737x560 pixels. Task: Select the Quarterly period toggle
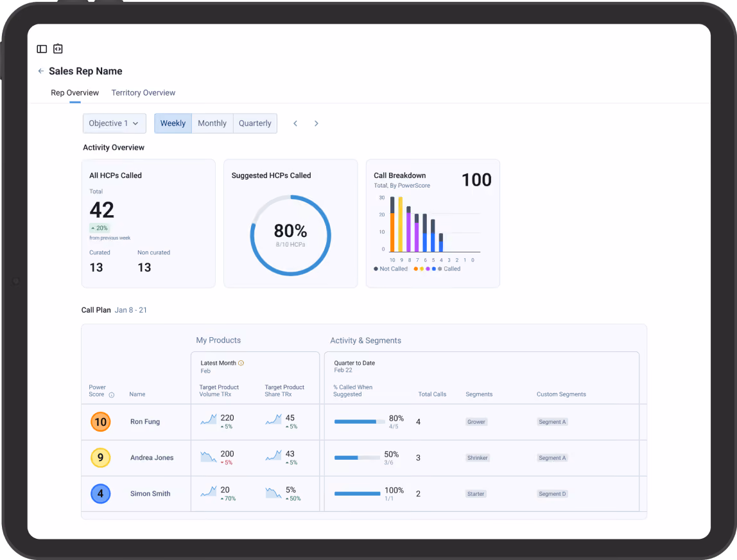[x=255, y=123]
